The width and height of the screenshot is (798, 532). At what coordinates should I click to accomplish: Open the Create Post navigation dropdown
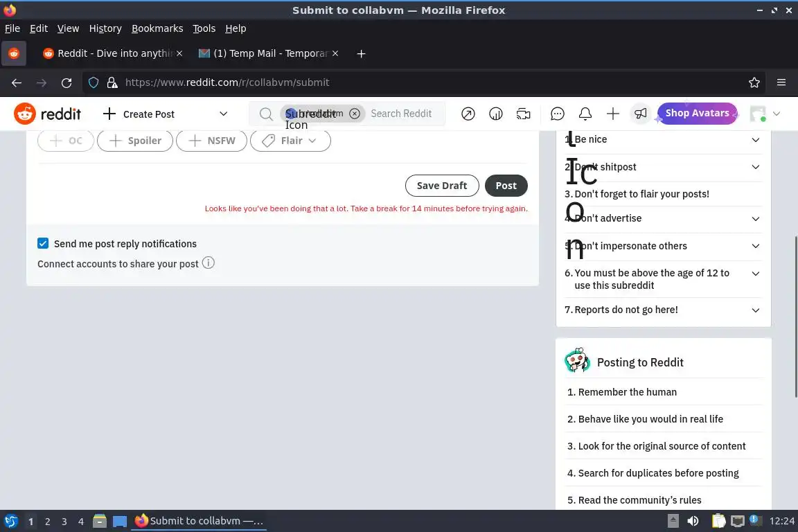165,114
